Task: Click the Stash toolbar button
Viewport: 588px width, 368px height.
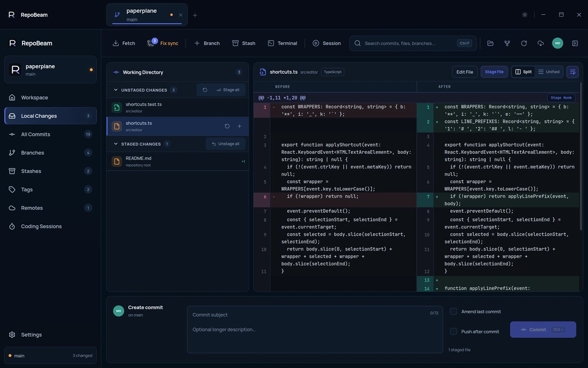Action: pyautogui.click(x=244, y=43)
